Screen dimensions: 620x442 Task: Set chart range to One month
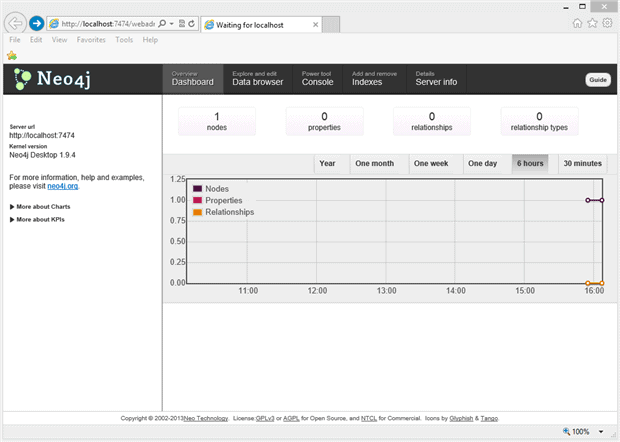pos(374,164)
